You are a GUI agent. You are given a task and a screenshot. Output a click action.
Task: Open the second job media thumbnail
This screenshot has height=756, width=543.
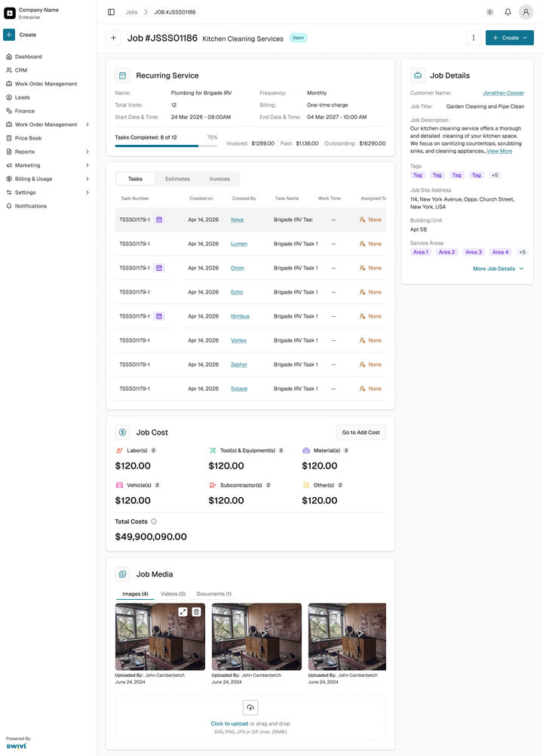pos(256,637)
